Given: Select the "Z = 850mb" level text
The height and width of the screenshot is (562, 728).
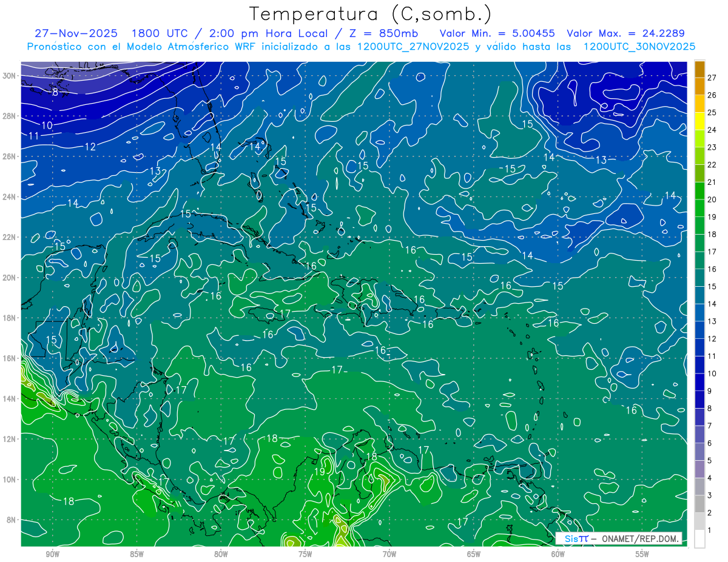Looking at the screenshot, I should pyautogui.click(x=384, y=33).
